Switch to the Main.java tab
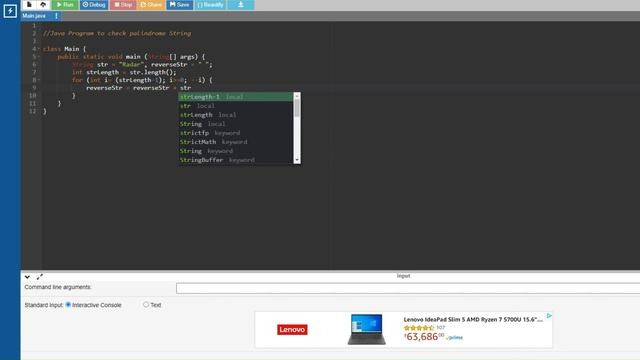 pos(34,16)
